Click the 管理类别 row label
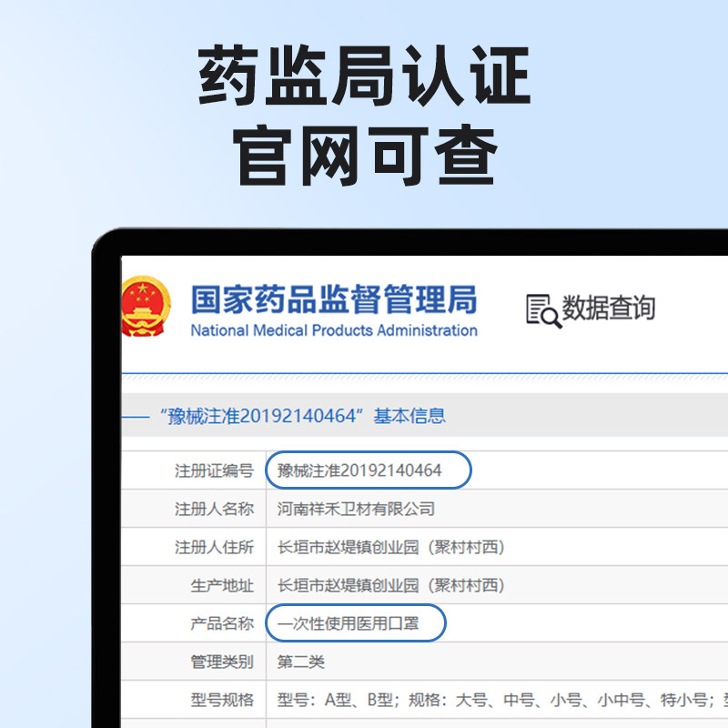Screen dimensions: 728x728 222,662
